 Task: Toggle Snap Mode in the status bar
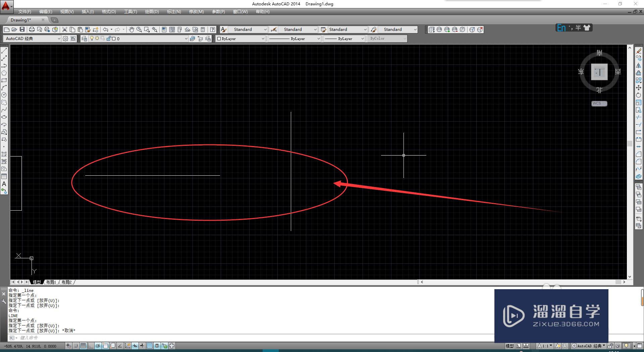[x=76, y=346]
